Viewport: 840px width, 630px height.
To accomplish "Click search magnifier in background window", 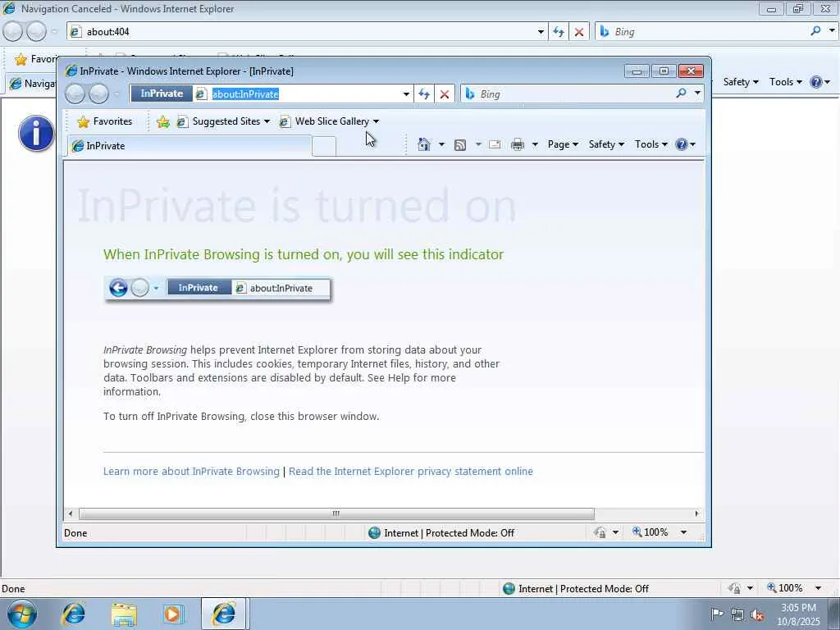I will click(x=815, y=31).
